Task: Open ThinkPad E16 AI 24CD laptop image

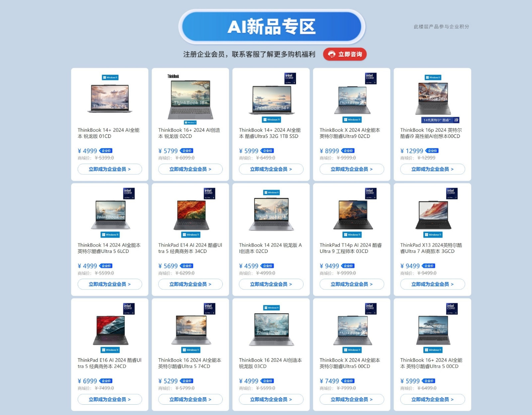Action: point(110,330)
